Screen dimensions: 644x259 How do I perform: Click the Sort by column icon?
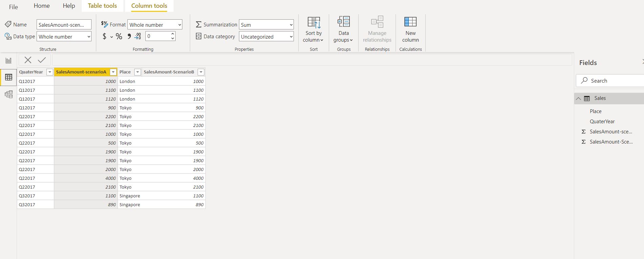pyautogui.click(x=314, y=22)
